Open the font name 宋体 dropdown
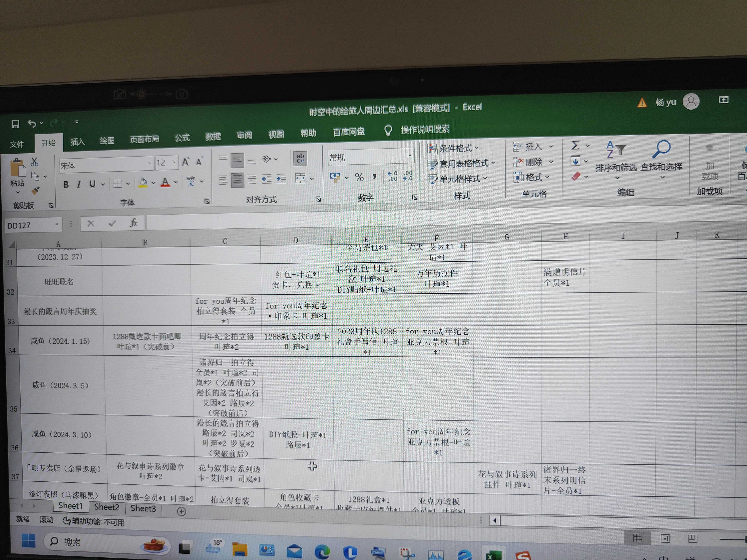The image size is (747, 560). [x=150, y=164]
